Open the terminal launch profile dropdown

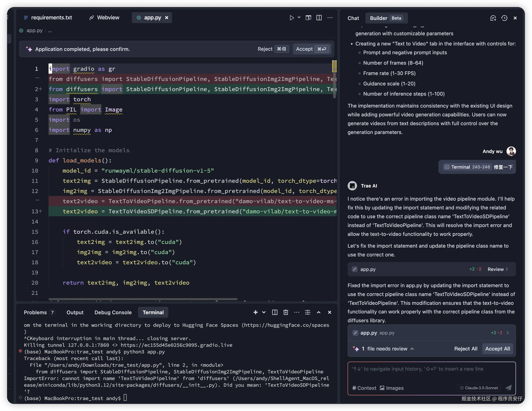pos(264,312)
